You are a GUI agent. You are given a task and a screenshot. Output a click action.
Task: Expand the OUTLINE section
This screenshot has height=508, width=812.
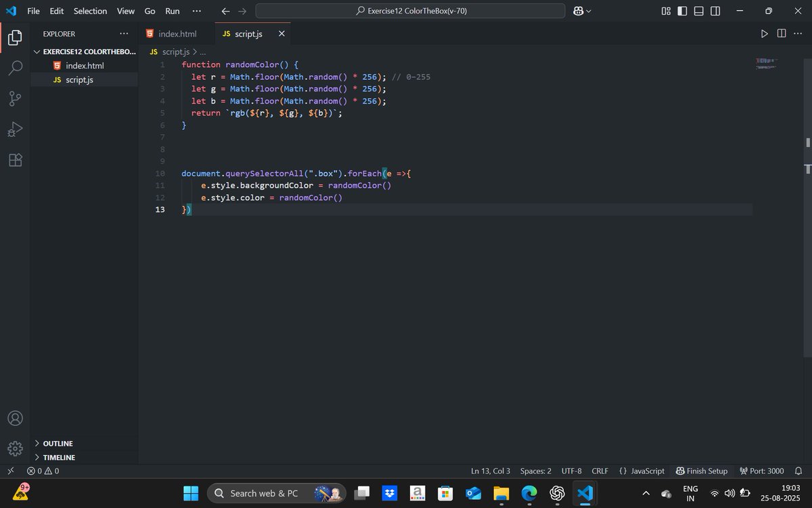(x=84, y=444)
